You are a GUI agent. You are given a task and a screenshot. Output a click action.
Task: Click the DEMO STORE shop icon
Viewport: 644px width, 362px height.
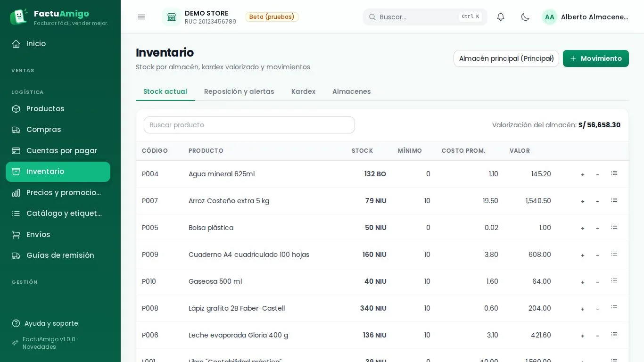click(172, 17)
